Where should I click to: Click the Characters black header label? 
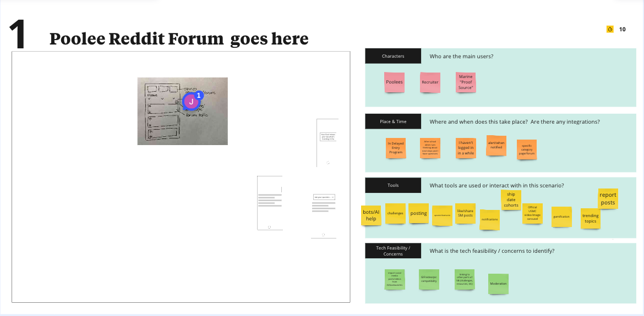[393, 56]
